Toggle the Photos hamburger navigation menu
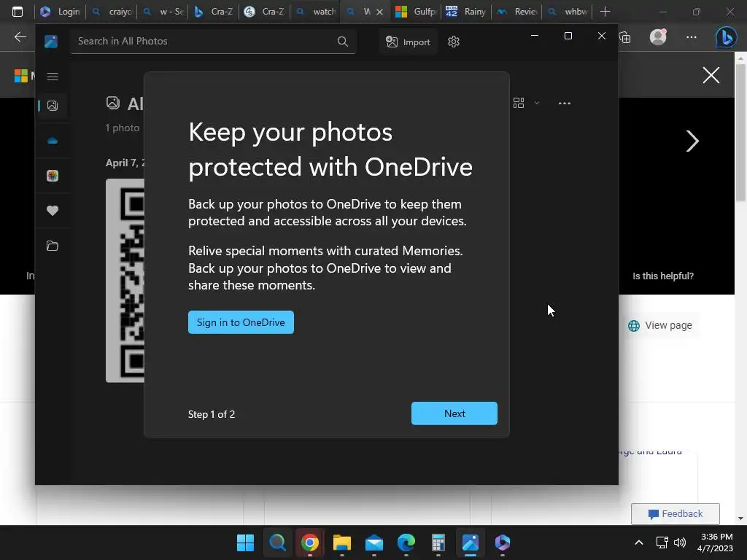Viewport: 747px width, 560px height. (x=53, y=77)
